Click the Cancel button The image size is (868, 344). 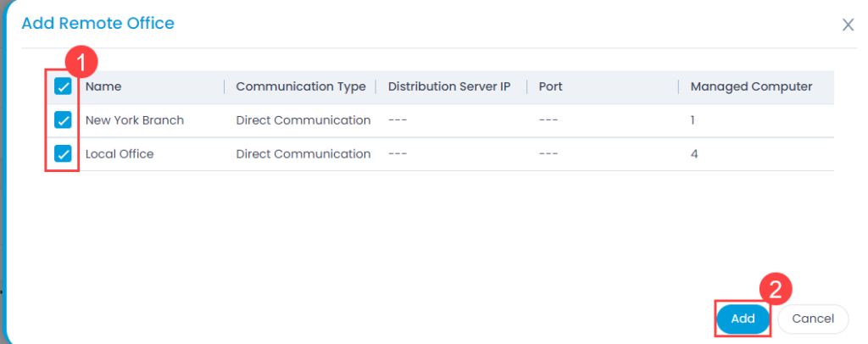tap(813, 319)
